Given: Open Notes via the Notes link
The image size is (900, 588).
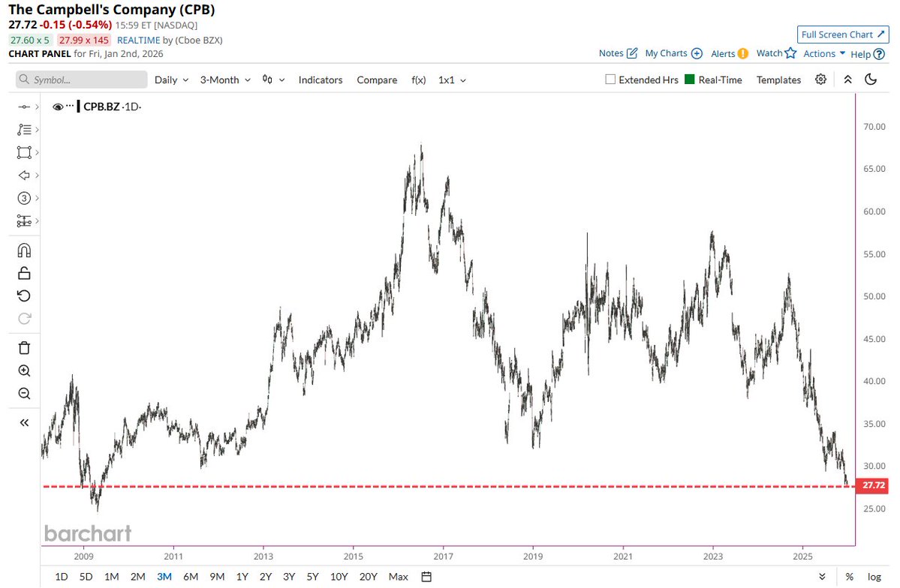Looking at the screenshot, I should (610, 53).
